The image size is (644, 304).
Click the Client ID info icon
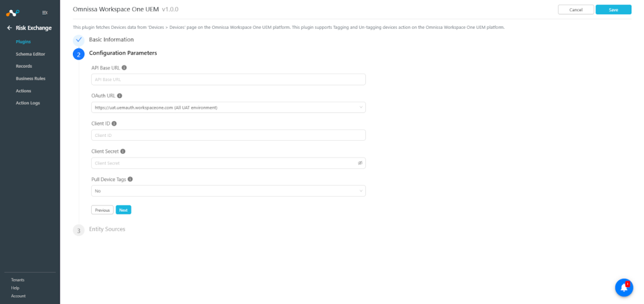click(114, 124)
